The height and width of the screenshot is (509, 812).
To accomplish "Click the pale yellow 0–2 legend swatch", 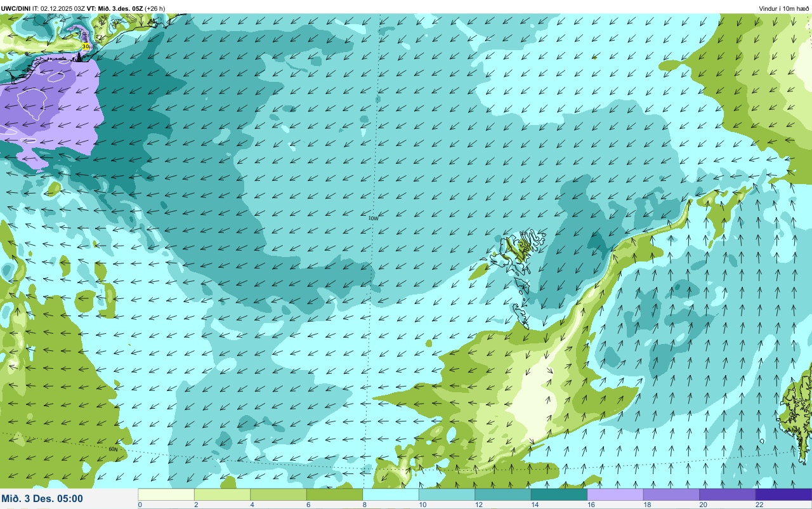I will click(166, 494).
